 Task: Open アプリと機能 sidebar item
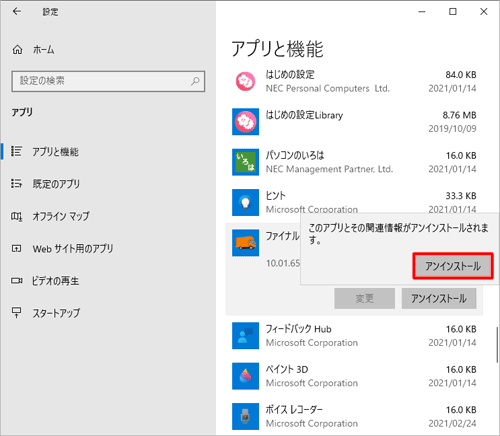pos(108,151)
